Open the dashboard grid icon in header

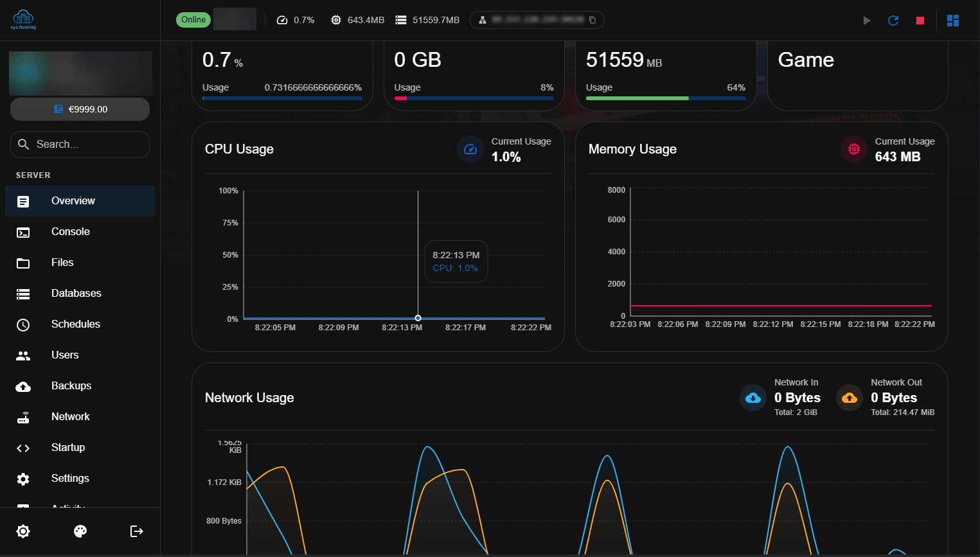pyautogui.click(x=953, y=21)
